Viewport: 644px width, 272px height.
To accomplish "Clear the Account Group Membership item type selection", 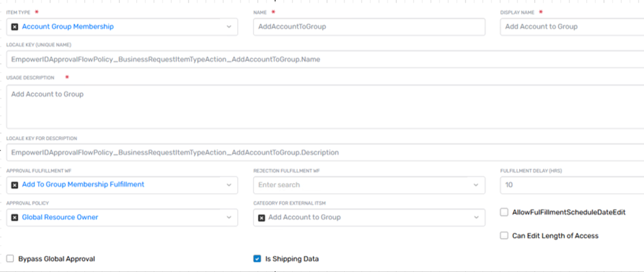I will 14,27.
